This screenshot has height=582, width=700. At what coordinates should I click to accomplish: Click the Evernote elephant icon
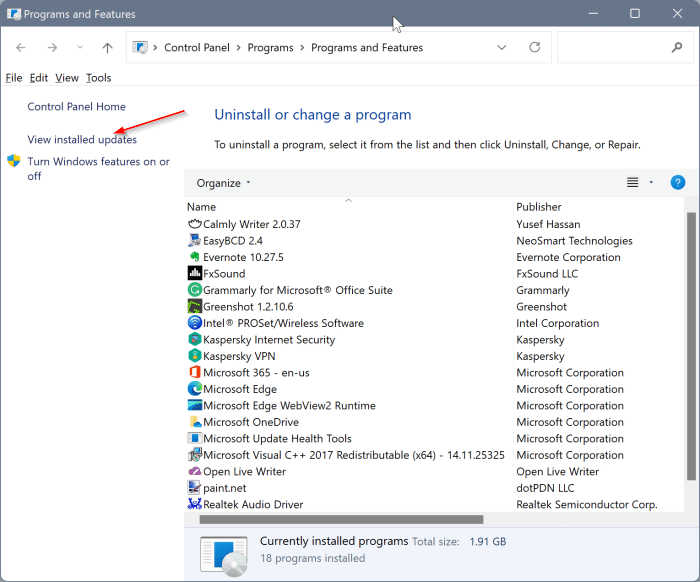point(195,257)
